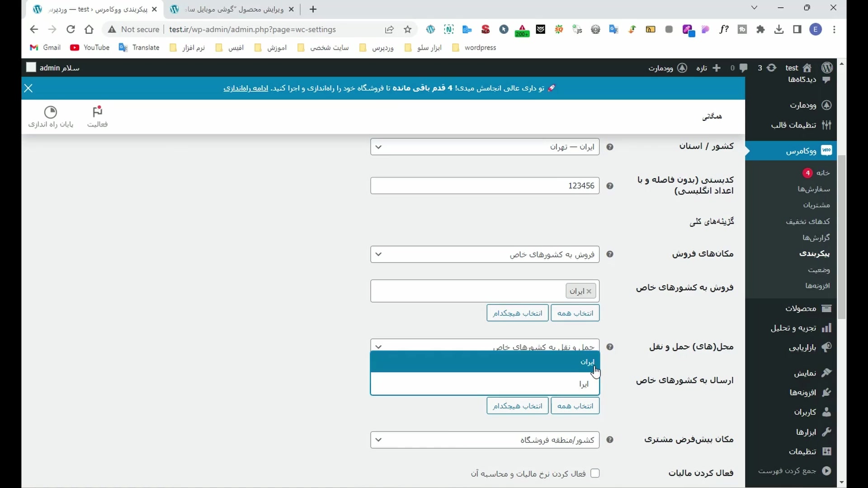The image size is (868, 488).
Task: Bookmark page with star icon
Action: coord(408,29)
